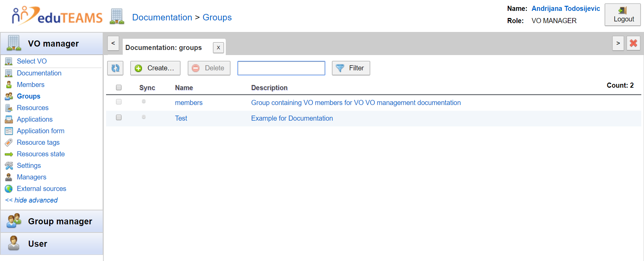Viewport: 644px width, 261px height.
Task: Open Settings in the sidebar
Action: coord(29,166)
